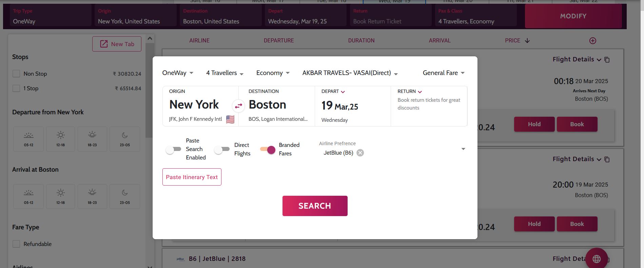Screen dimensions: 644x268
Task: Click the globe icon button
Action: 596,259
